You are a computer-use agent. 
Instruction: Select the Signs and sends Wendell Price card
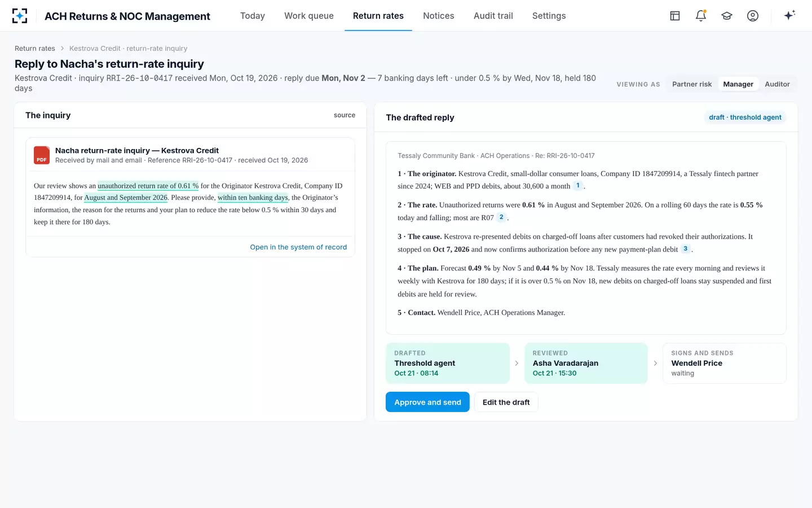[x=725, y=364]
